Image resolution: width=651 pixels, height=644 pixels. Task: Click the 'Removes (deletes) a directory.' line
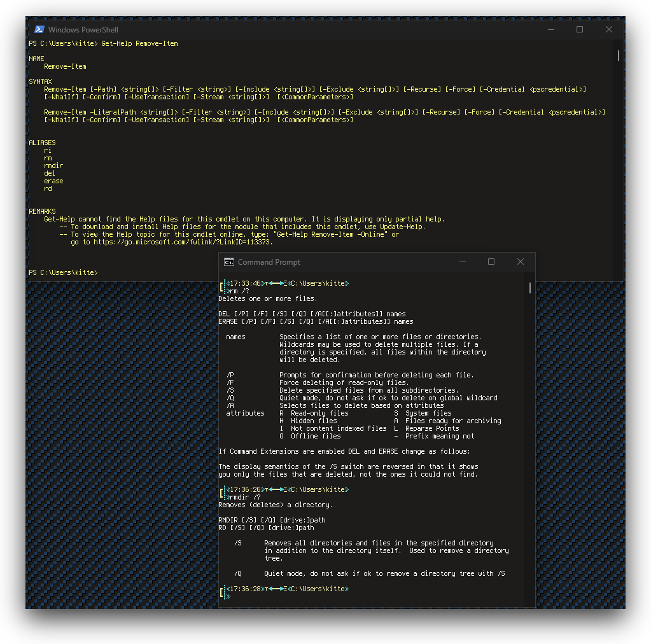[274, 505]
